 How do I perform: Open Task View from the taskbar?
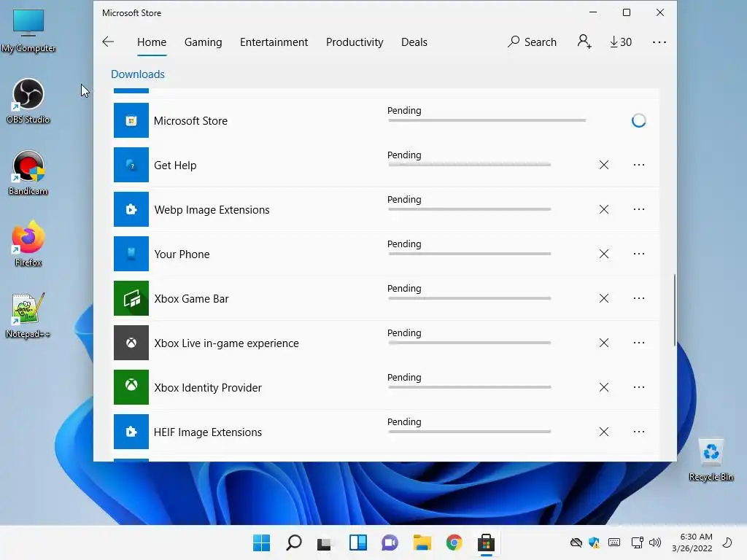point(325,542)
